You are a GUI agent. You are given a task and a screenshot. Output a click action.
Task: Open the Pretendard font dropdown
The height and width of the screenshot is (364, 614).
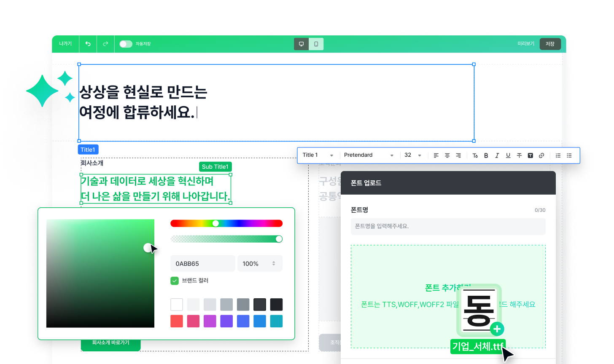point(369,155)
